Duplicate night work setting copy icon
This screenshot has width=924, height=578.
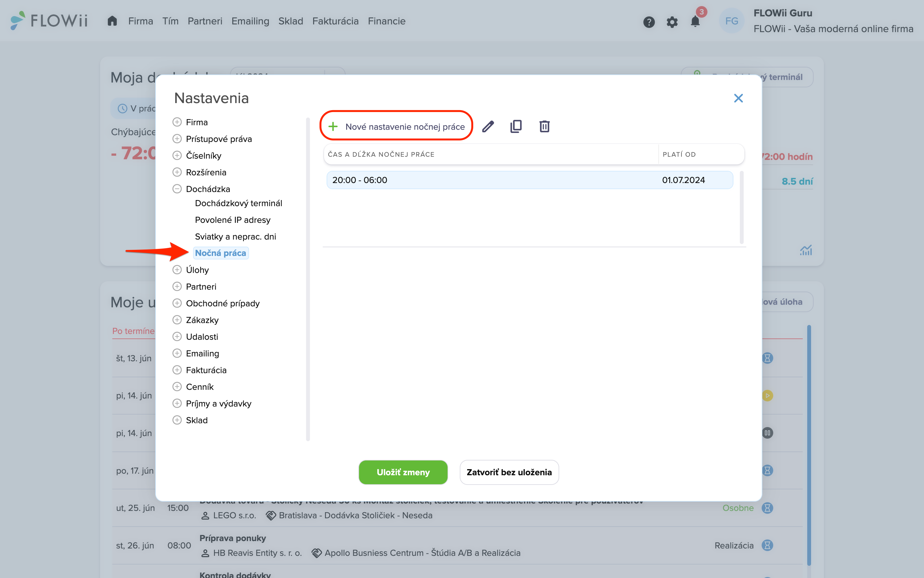[x=516, y=127]
